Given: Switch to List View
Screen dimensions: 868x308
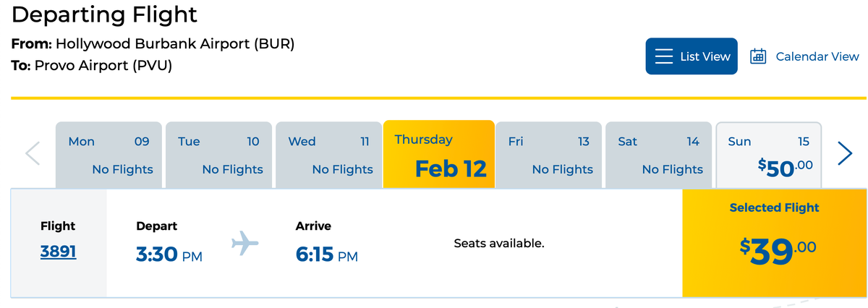Looking at the screenshot, I should [692, 56].
